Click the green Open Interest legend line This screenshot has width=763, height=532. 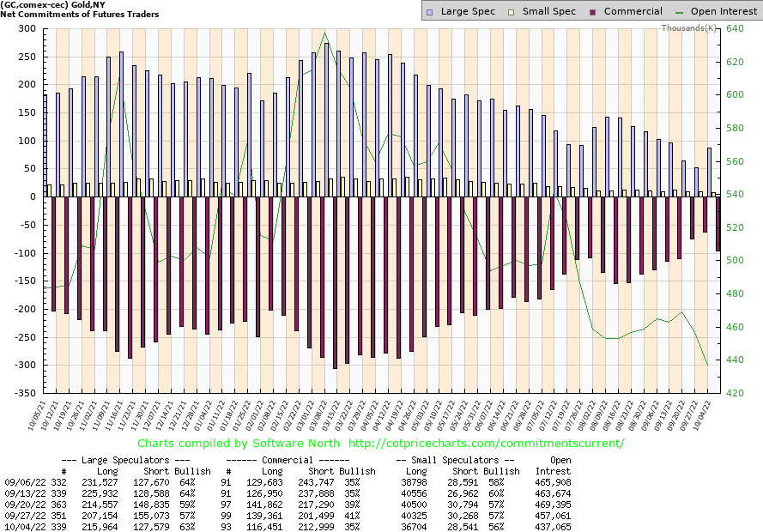[x=681, y=12]
